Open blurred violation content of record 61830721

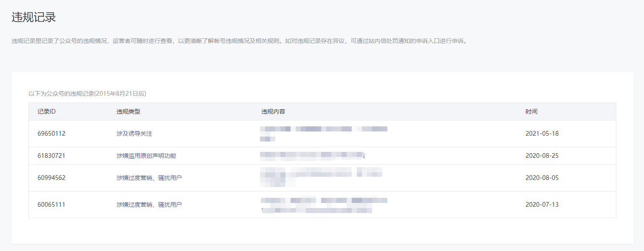point(313,156)
